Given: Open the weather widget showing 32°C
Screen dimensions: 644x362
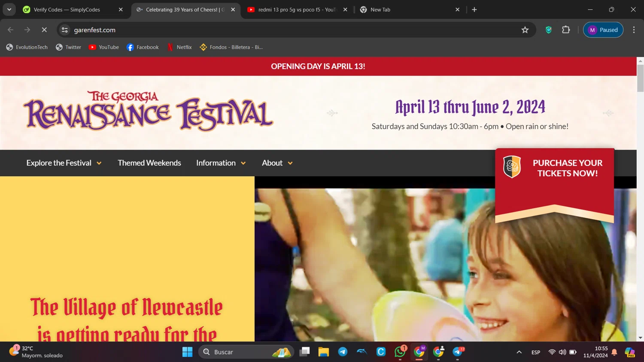Looking at the screenshot, I should click(x=36, y=352).
